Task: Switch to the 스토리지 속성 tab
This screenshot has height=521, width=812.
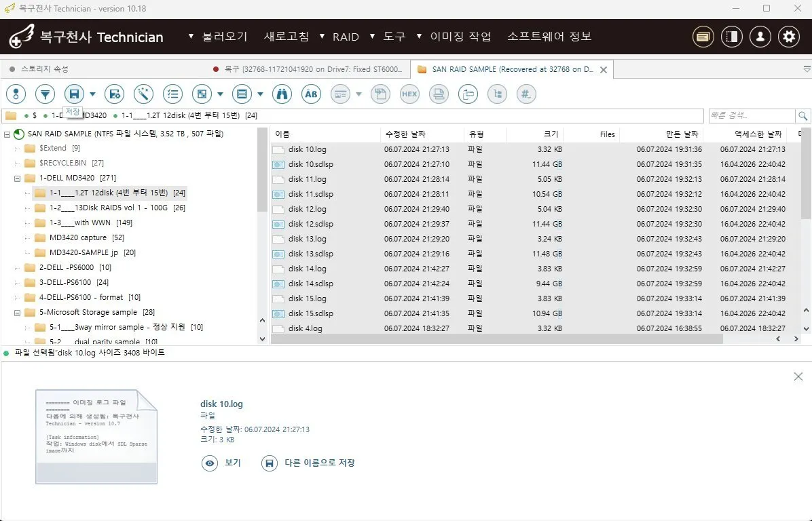Action: click(45, 69)
